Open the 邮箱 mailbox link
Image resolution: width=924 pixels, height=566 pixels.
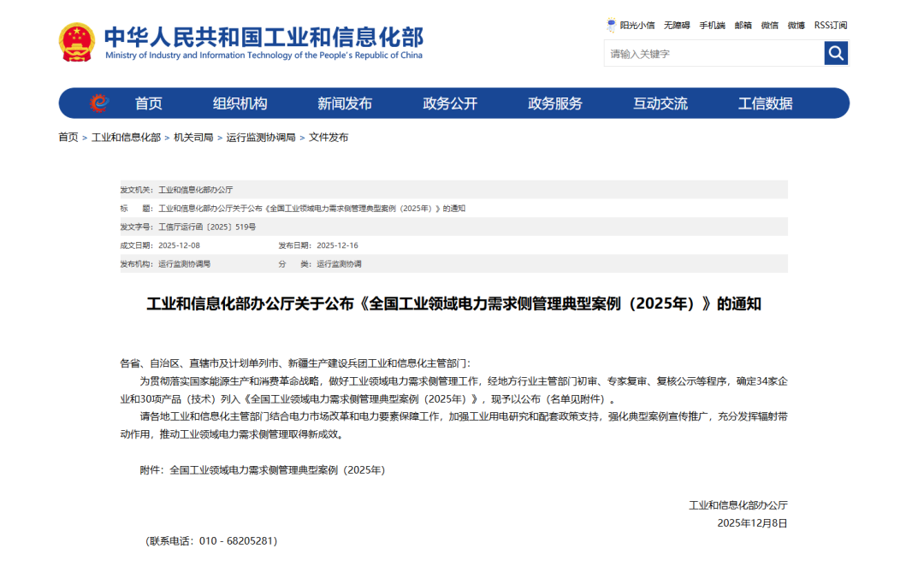coord(743,26)
